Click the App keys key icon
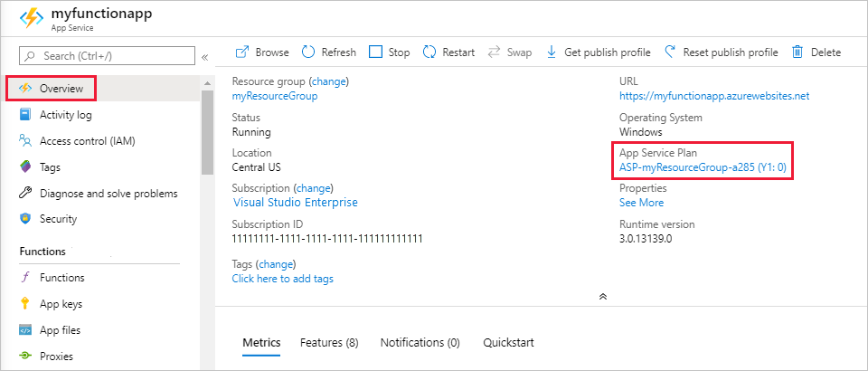This screenshot has width=868, height=371. tap(25, 303)
